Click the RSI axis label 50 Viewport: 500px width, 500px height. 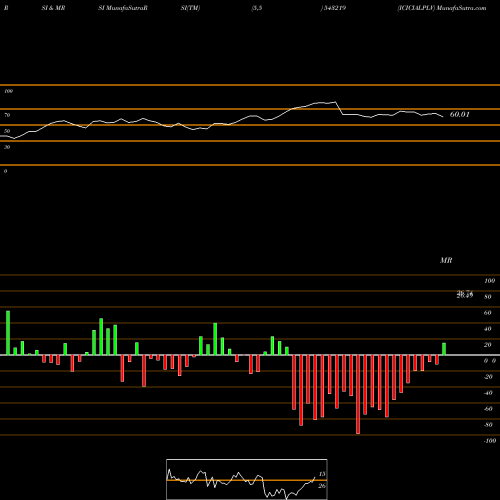pos(7,131)
